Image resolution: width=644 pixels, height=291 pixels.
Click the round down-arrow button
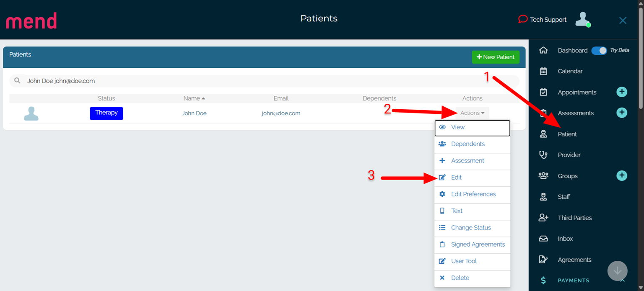tap(617, 271)
